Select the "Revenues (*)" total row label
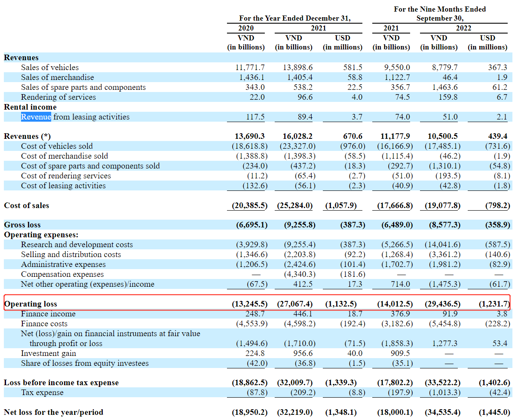This screenshot has width=515, height=420. (27, 136)
